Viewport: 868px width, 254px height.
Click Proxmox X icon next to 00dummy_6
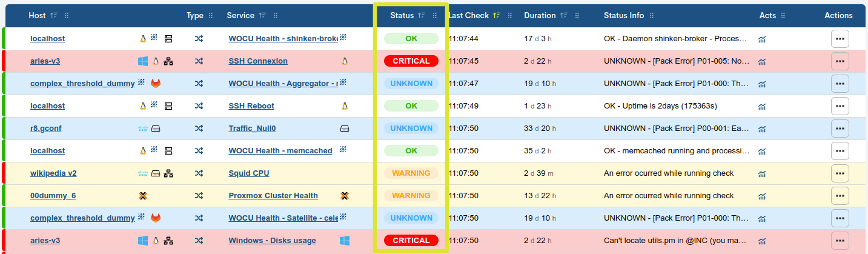click(x=143, y=196)
